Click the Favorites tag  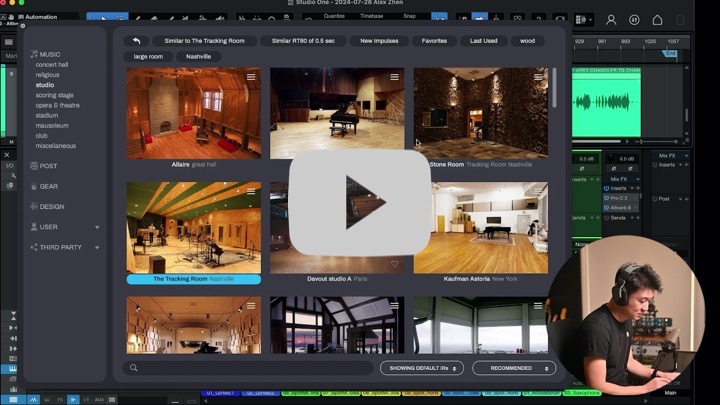(434, 41)
